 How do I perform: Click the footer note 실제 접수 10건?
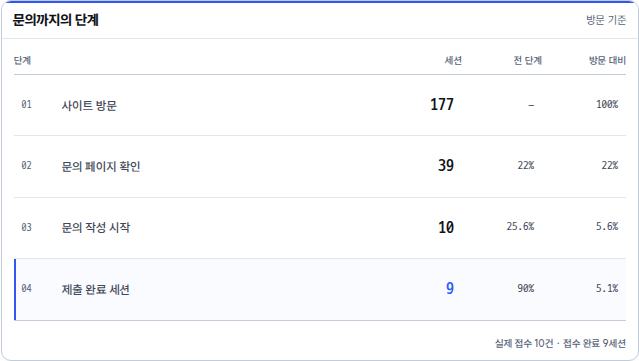524,343
